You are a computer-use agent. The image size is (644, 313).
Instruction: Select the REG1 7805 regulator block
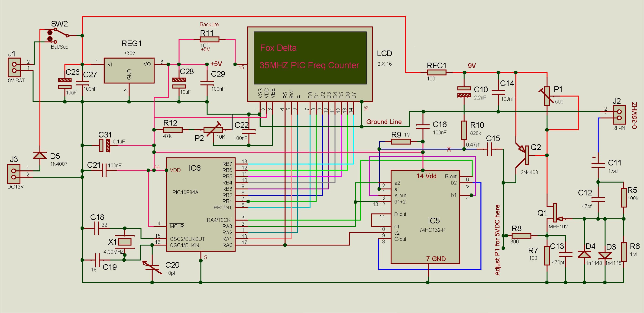[x=129, y=71]
